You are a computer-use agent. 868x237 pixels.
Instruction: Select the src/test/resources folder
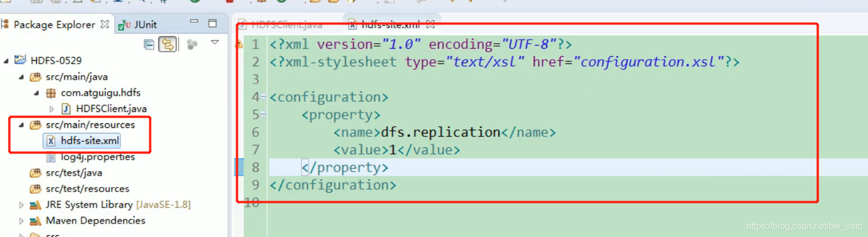pos(87,188)
